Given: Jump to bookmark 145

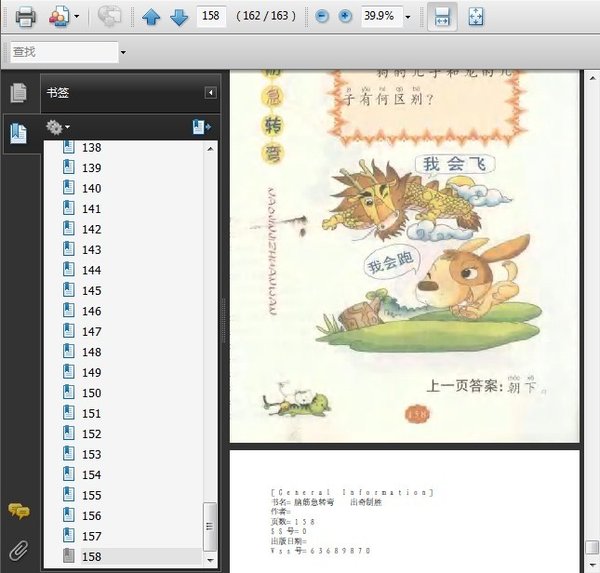Looking at the screenshot, I should (x=91, y=290).
